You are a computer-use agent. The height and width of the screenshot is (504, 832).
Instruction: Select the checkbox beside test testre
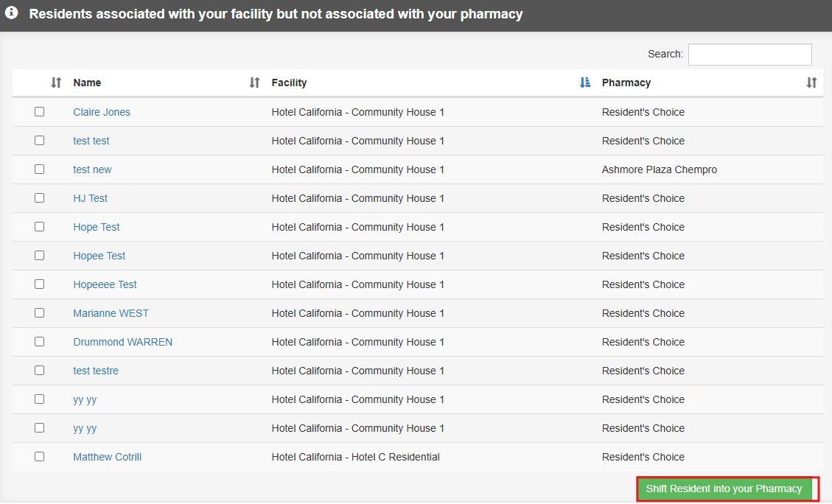coord(39,370)
